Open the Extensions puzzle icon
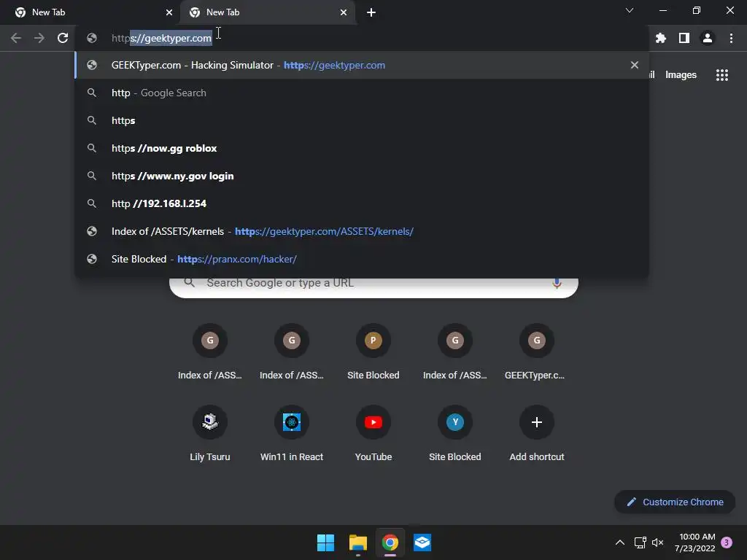The image size is (747, 560). pyautogui.click(x=661, y=38)
